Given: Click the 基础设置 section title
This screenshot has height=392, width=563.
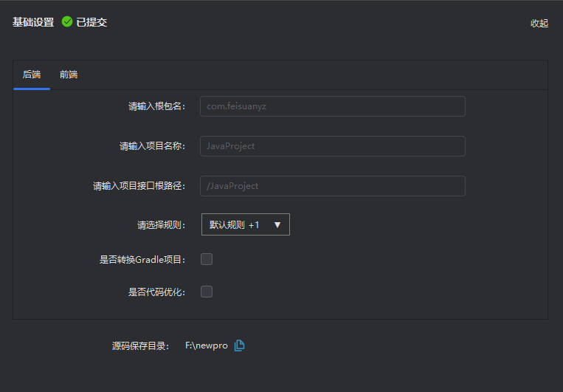Looking at the screenshot, I should tap(33, 22).
